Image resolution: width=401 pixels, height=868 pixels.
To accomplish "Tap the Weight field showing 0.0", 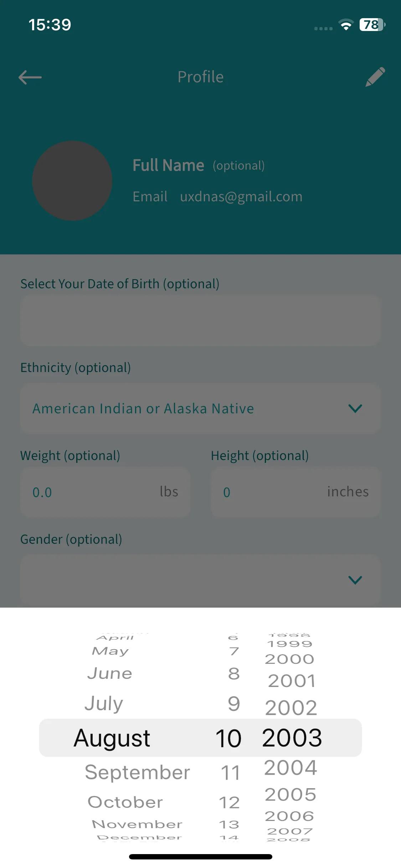I will coord(105,492).
